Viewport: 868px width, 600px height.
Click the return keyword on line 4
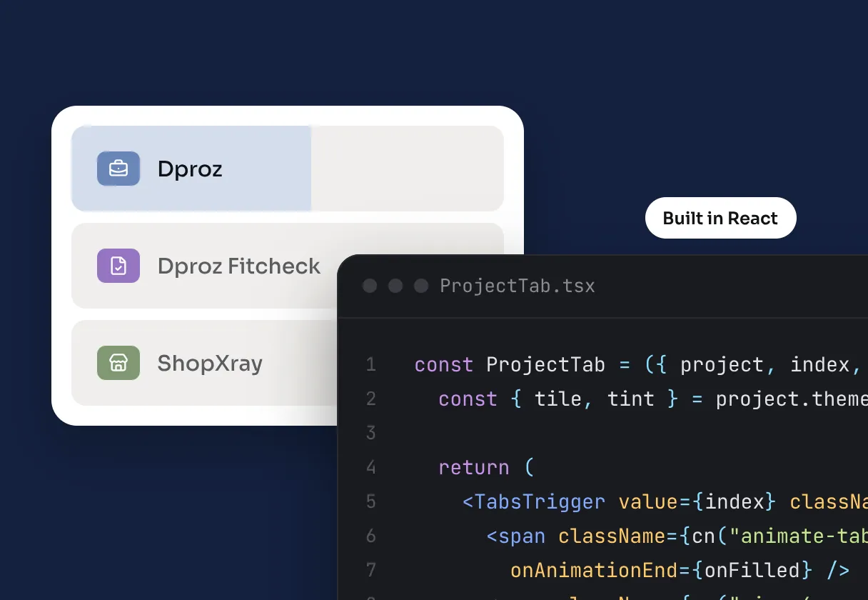(474, 468)
